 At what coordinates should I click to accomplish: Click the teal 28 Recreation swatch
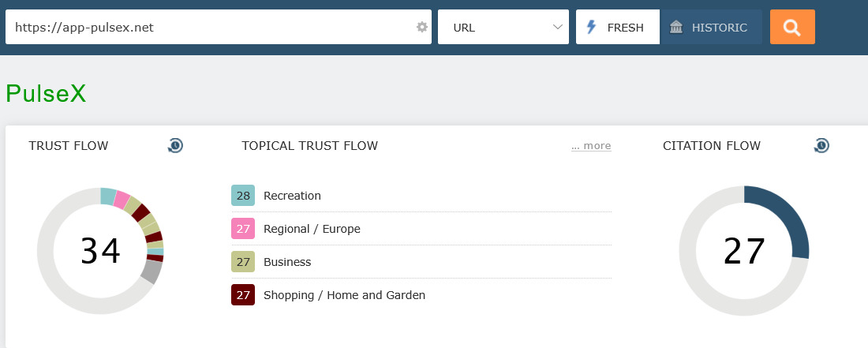pyautogui.click(x=243, y=196)
